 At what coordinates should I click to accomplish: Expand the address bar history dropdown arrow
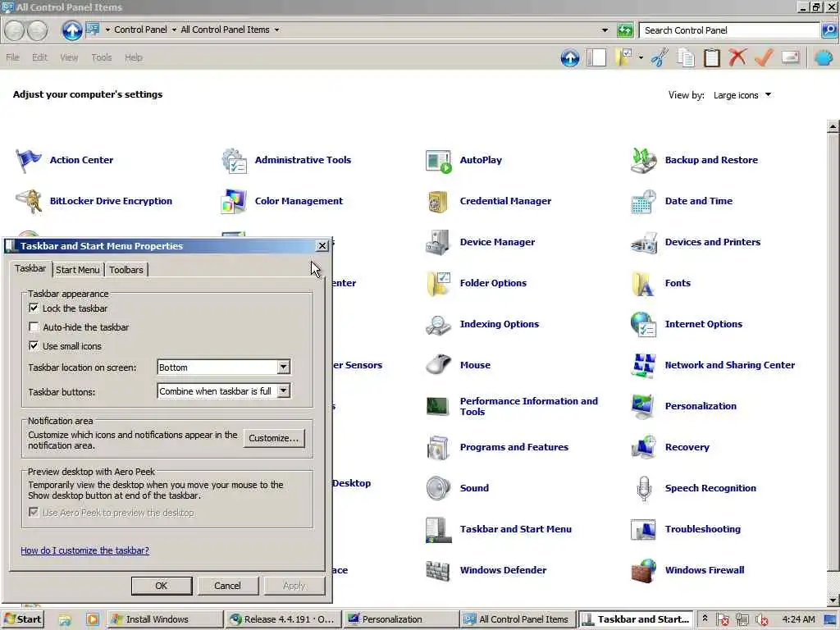[605, 30]
